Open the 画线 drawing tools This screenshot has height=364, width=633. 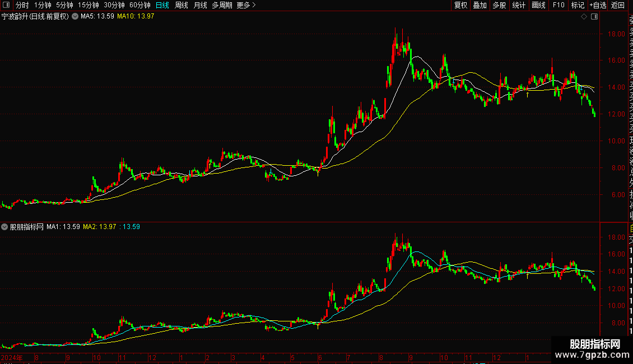(538, 5)
